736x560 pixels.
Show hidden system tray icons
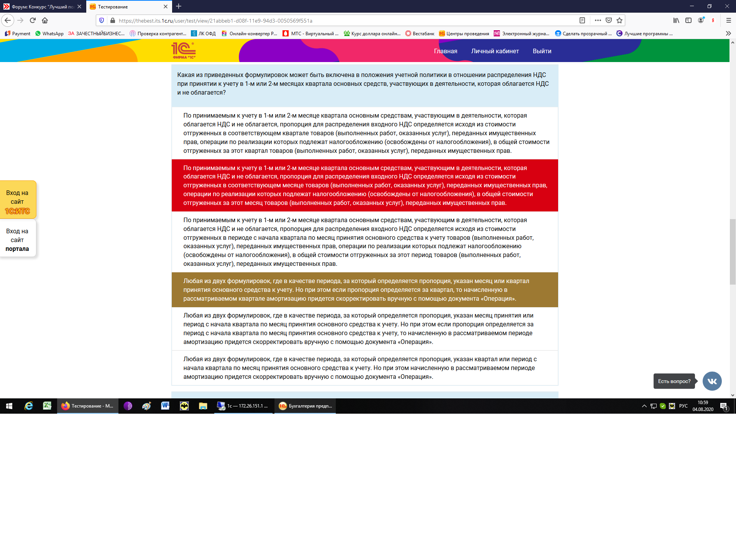tap(644, 406)
